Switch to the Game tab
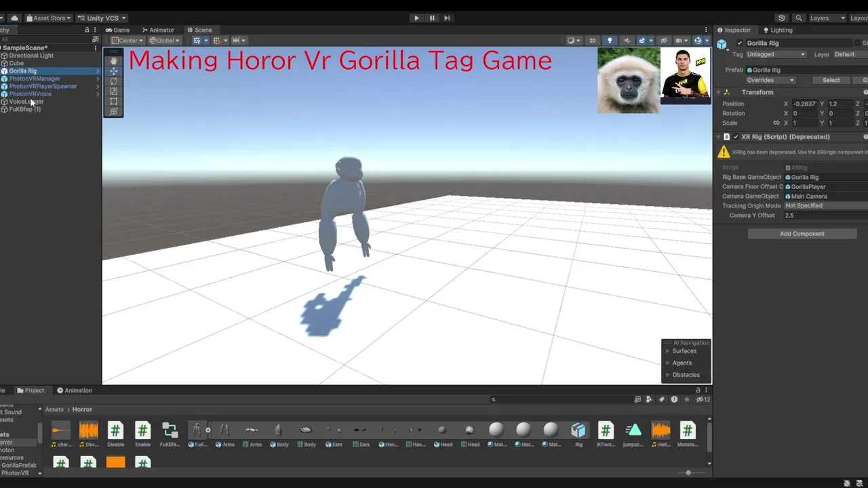Screen dimensions: 868x488 118,30
